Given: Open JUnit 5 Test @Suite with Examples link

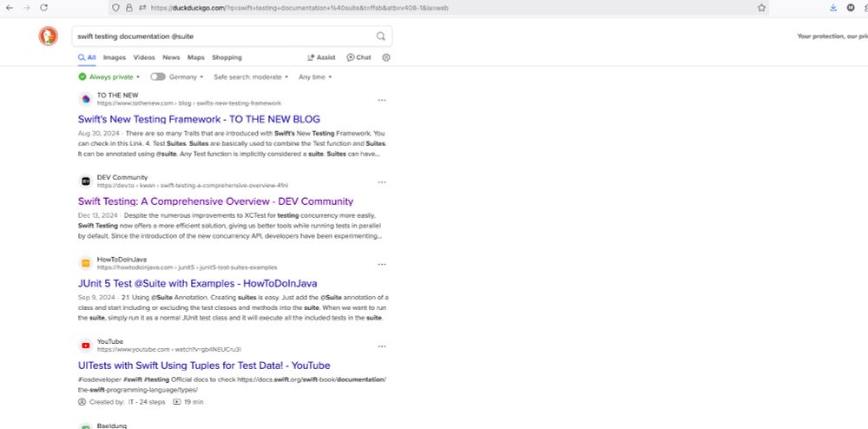Looking at the screenshot, I should 198,283.
